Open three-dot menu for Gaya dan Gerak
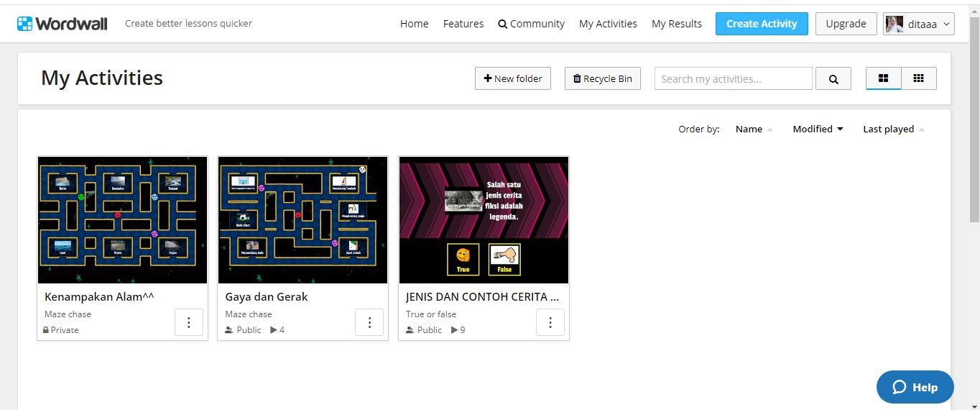 (x=369, y=322)
